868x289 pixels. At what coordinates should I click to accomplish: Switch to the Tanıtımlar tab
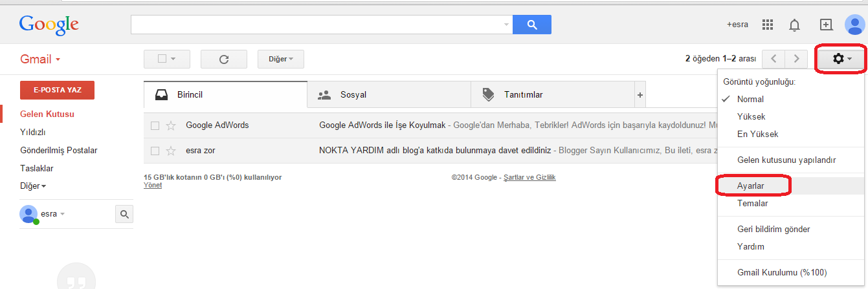click(553, 95)
